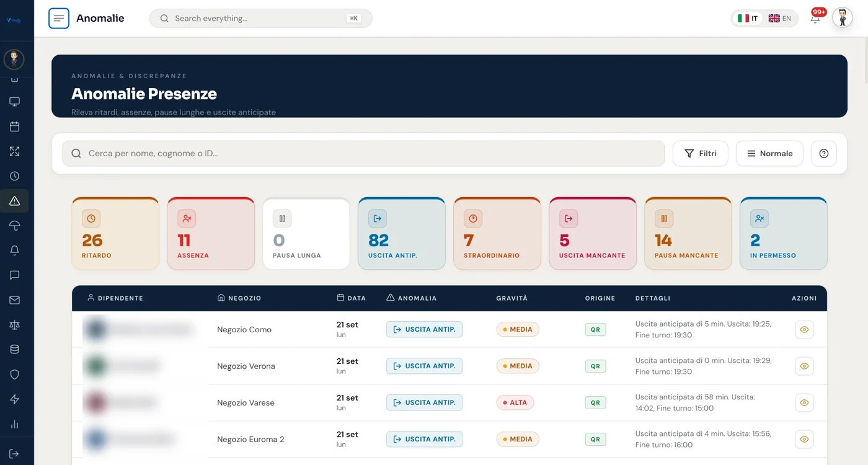View details for Negozio Como row
Viewport: 868px width, 465px height.
tap(804, 330)
